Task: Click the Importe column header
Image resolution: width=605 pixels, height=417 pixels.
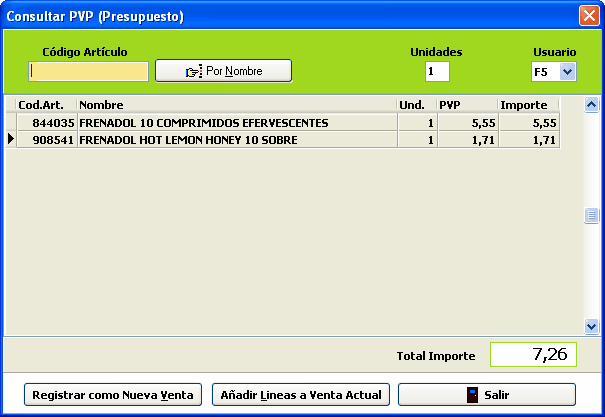Action: coord(527,105)
